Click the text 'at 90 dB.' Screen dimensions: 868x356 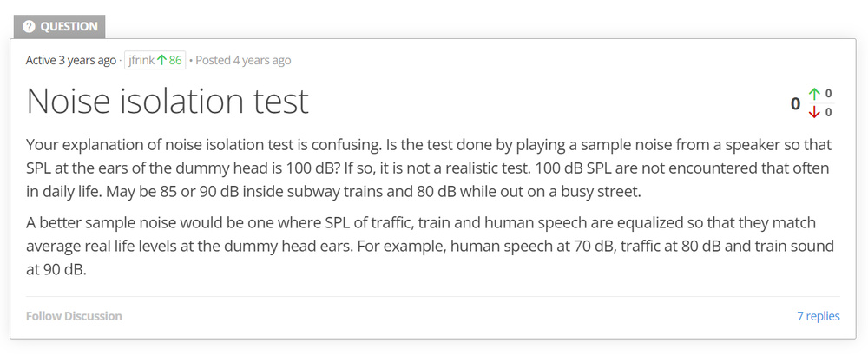[x=56, y=268]
